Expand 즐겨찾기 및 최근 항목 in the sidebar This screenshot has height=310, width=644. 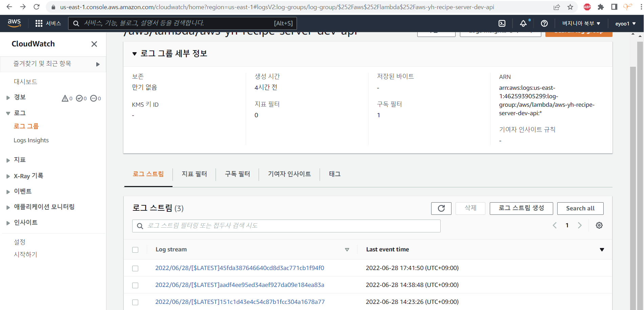[x=98, y=64]
